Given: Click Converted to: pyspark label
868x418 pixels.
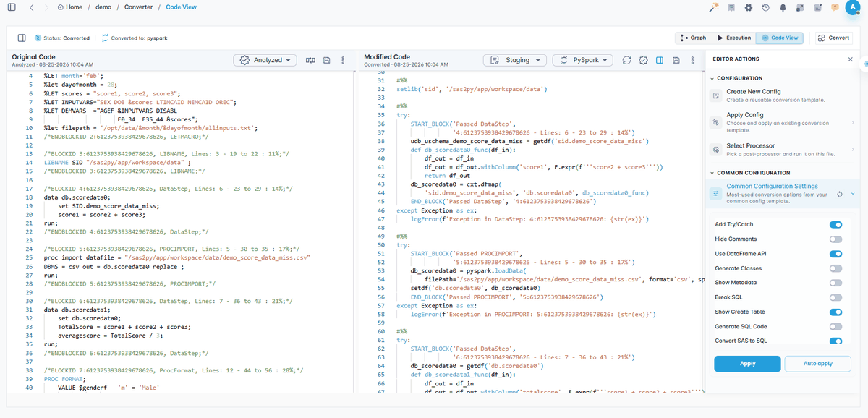Looking at the screenshot, I should [140, 38].
